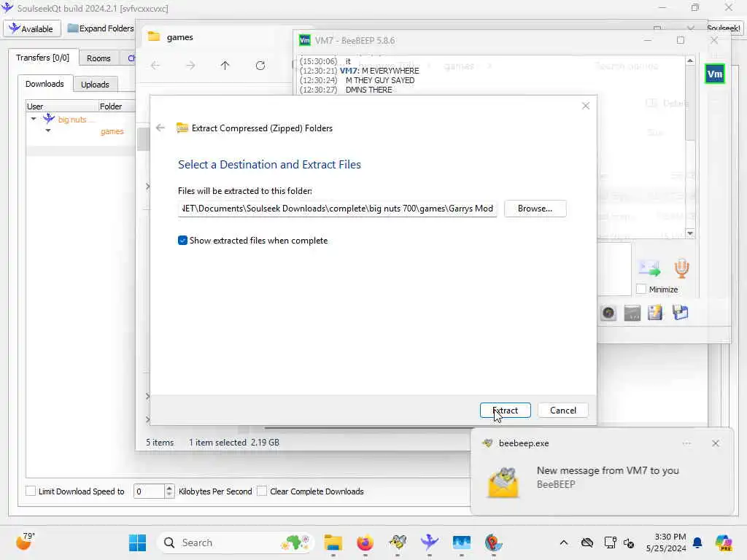Click the download speed limit number field
Screen dimensions: 747x560
(149, 491)
